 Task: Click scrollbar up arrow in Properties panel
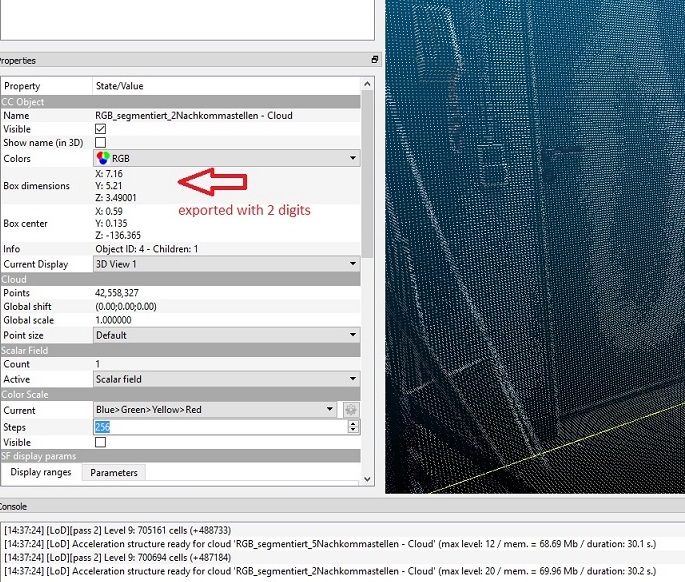pyautogui.click(x=367, y=83)
